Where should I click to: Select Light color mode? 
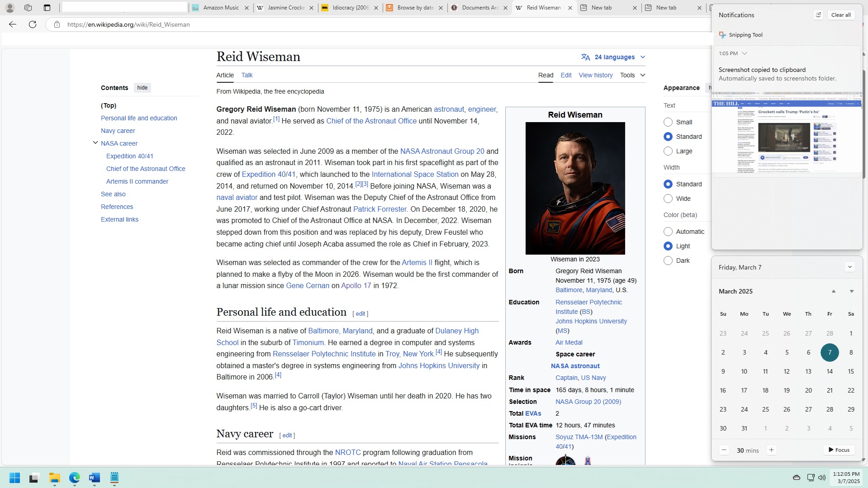pos(668,246)
